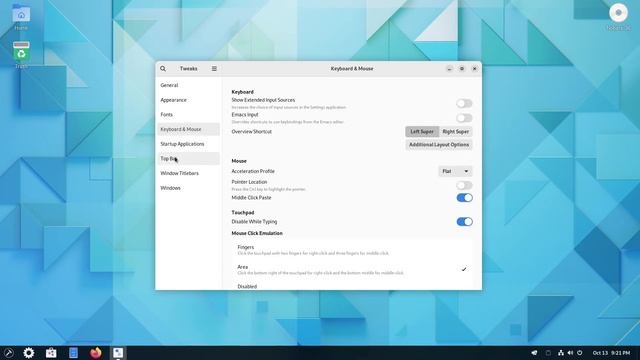Click the Touchpad section heading
This screenshot has height=360, width=640.
(x=243, y=212)
